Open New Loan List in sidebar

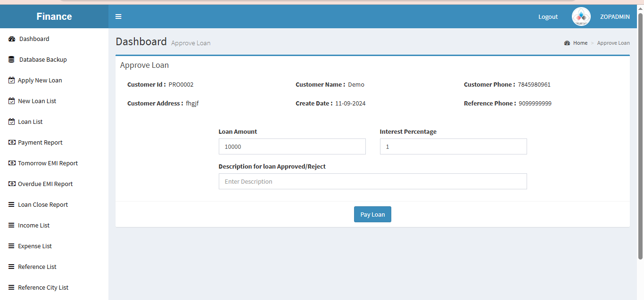tap(37, 101)
